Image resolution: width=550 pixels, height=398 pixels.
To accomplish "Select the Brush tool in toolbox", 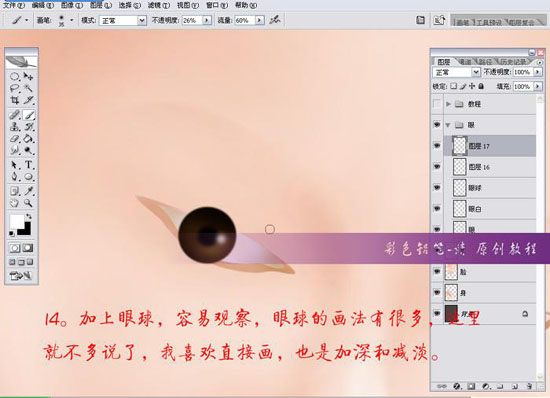I will (x=29, y=115).
